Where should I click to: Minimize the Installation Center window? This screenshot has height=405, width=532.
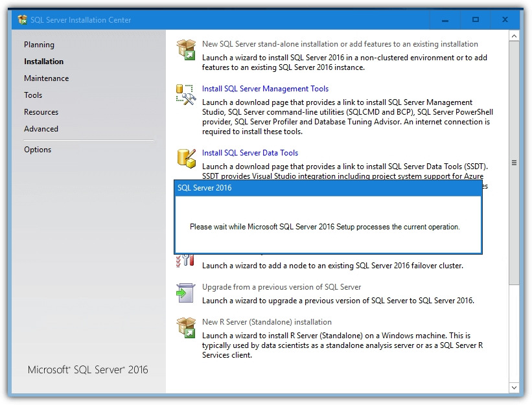click(x=445, y=20)
